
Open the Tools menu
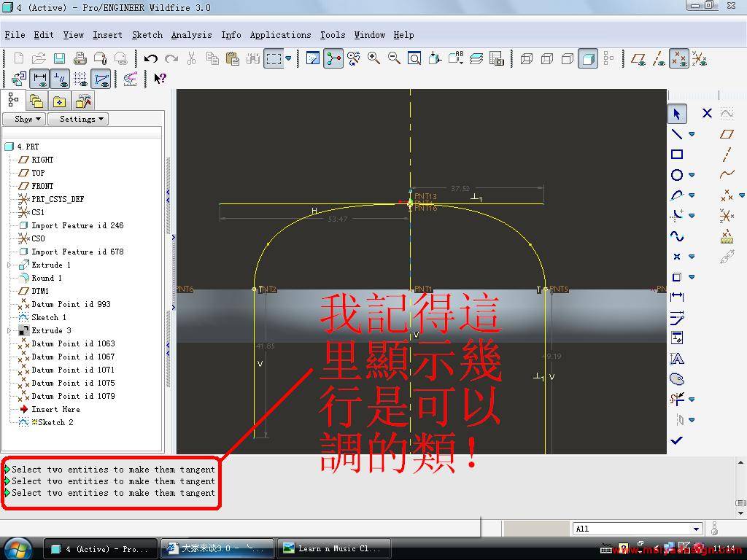point(333,35)
